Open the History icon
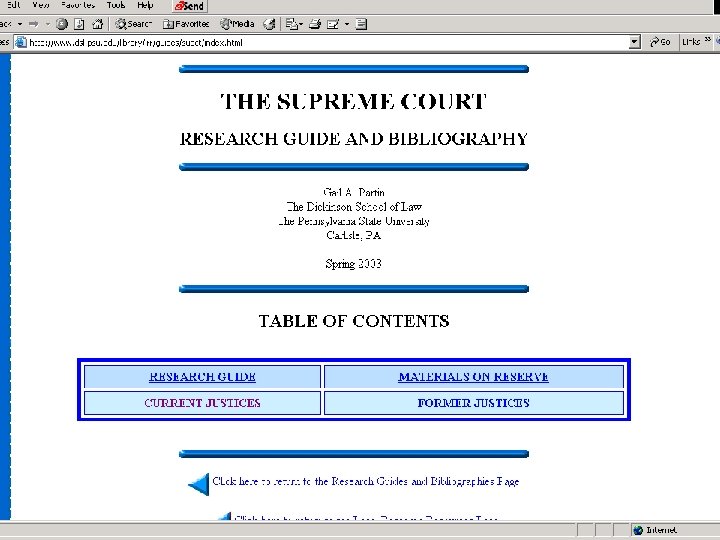The image size is (720, 540). point(270,24)
